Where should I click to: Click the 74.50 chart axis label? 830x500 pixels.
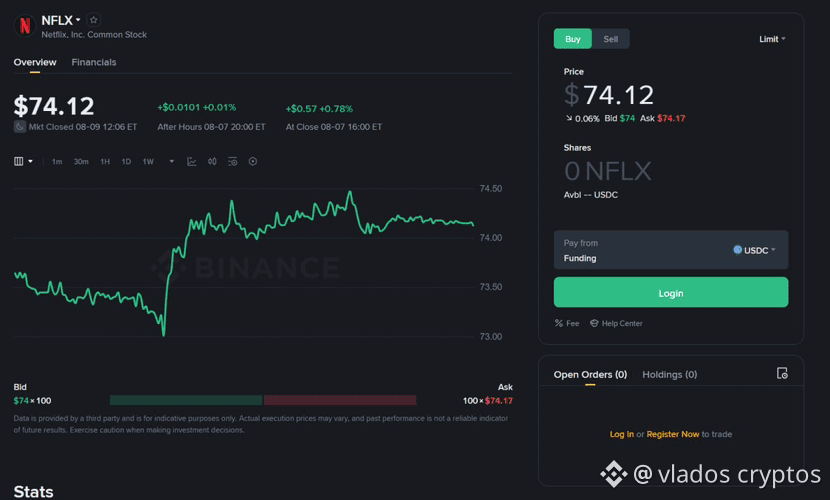pyautogui.click(x=491, y=189)
